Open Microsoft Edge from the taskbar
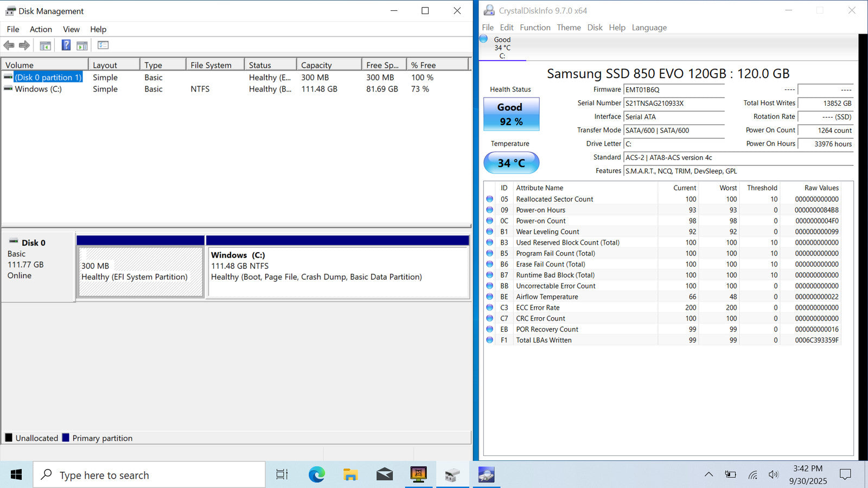 click(316, 475)
